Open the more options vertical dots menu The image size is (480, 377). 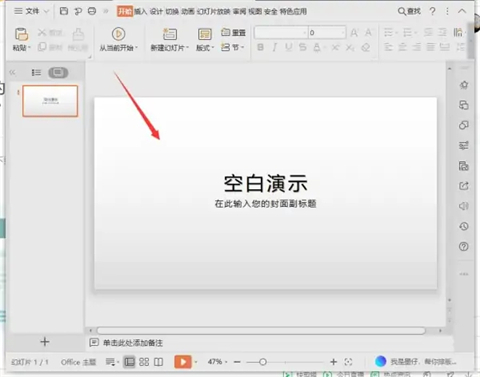447,11
